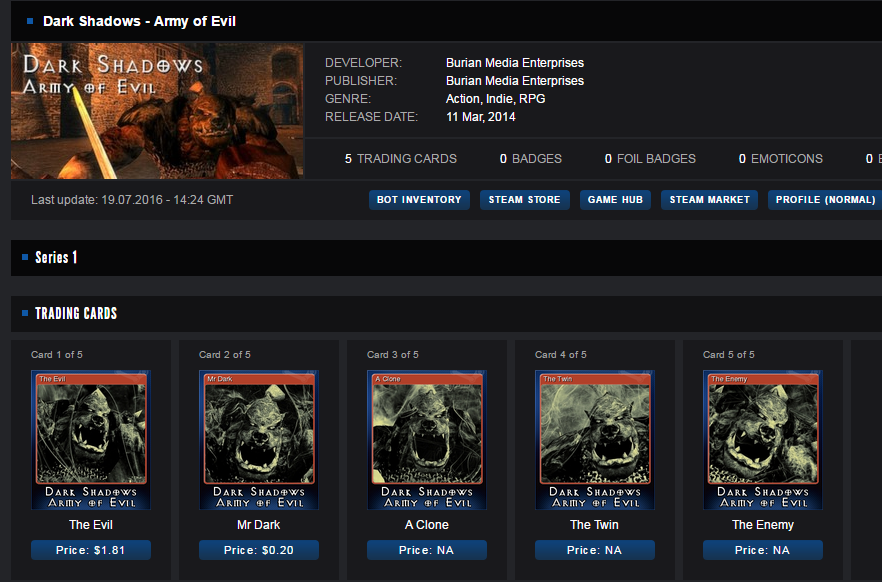This screenshot has width=882, height=582.
Task: Click the PUBLISHER: field label
Action: click(361, 81)
